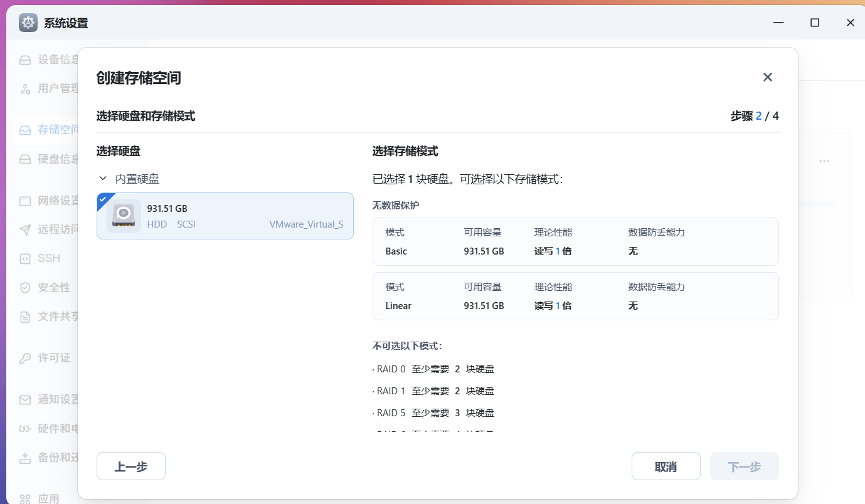The width and height of the screenshot is (865, 504).
Task: Click the system settings gear icon
Action: [x=28, y=23]
